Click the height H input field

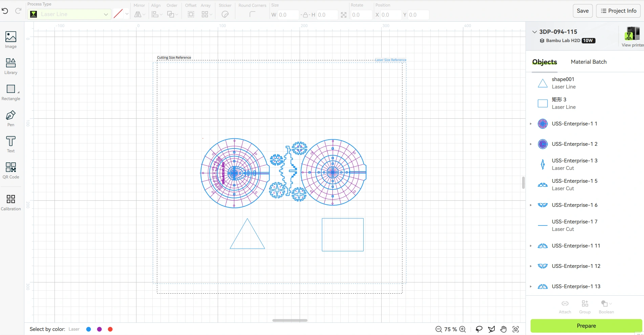click(x=327, y=15)
